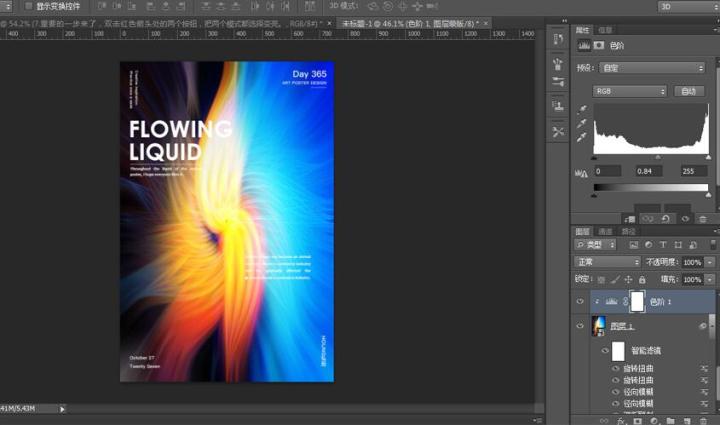
Task: Click the lock all icon in Layers
Action: pyautogui.click(x=642, y=279)
